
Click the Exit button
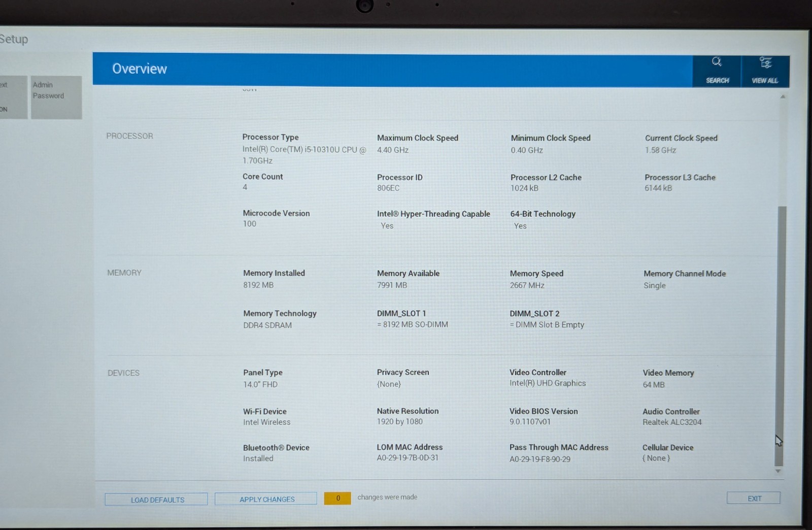tap(754, 498)
